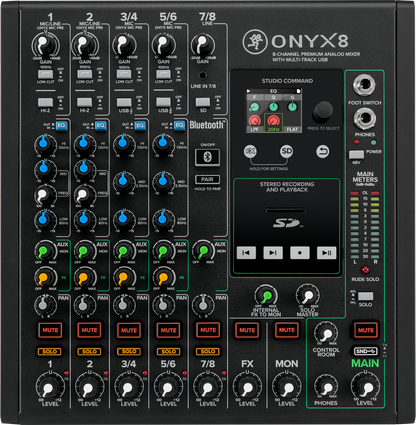Click the channel 1 GAIN knob

coord(46,45)
